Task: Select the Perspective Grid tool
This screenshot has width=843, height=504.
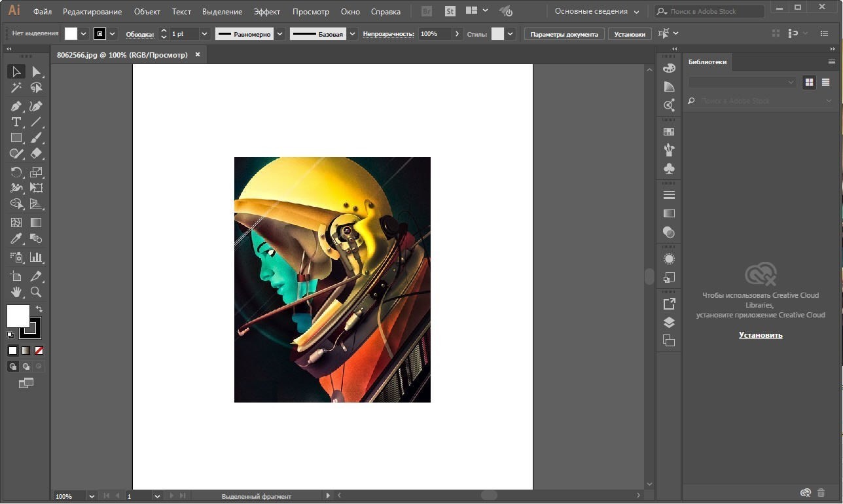Action: 36,204
